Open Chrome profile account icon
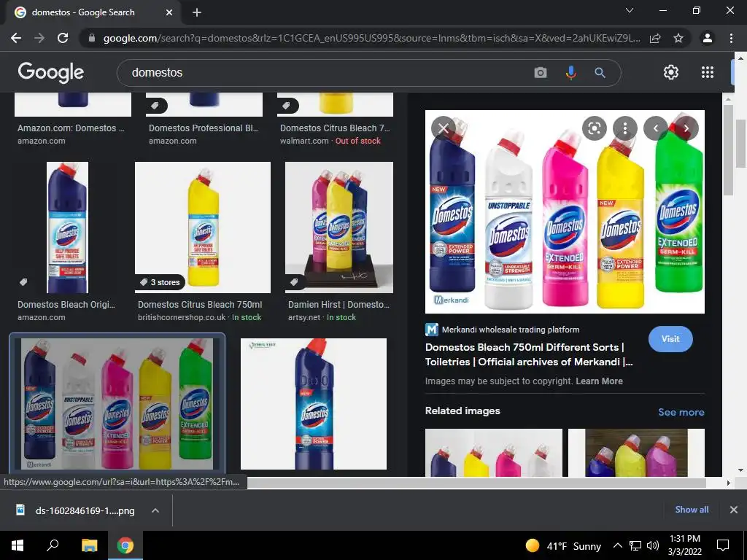Image resolution: width=747 pixels, height=560 pixels. tap(708, 38)
